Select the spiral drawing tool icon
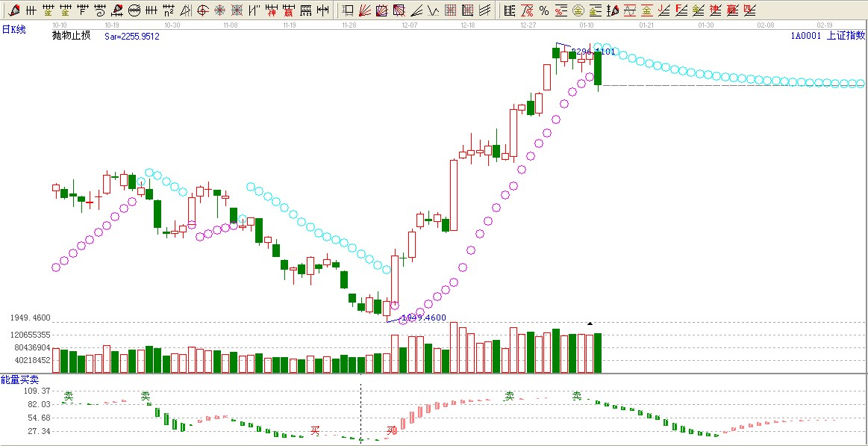The width and height of the screenshot is (868, 446). pyautogui.click(x=100, y=10)
